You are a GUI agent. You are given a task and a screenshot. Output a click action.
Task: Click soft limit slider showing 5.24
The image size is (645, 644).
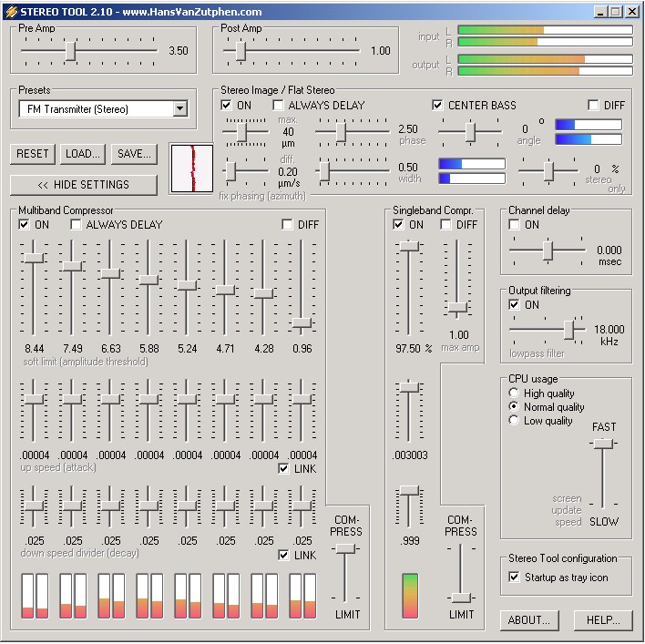pos(187,285)
